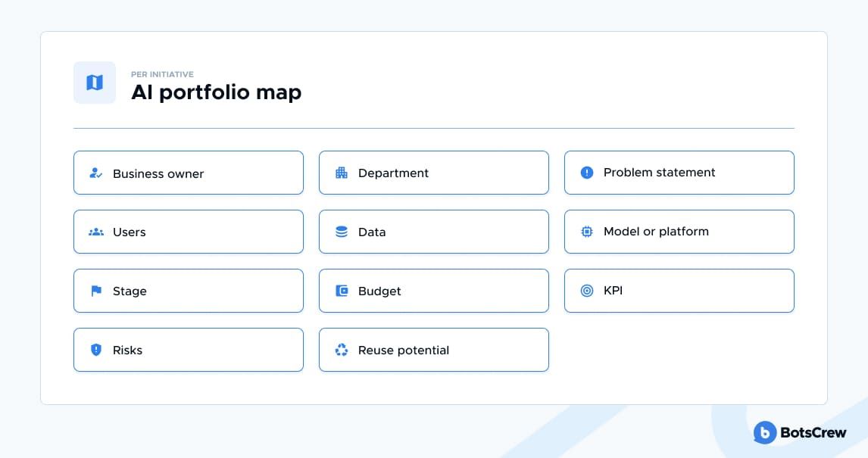Click the PER INITIATIVE caption
Viewport: 868px width, 458px height.
(162, 74)
